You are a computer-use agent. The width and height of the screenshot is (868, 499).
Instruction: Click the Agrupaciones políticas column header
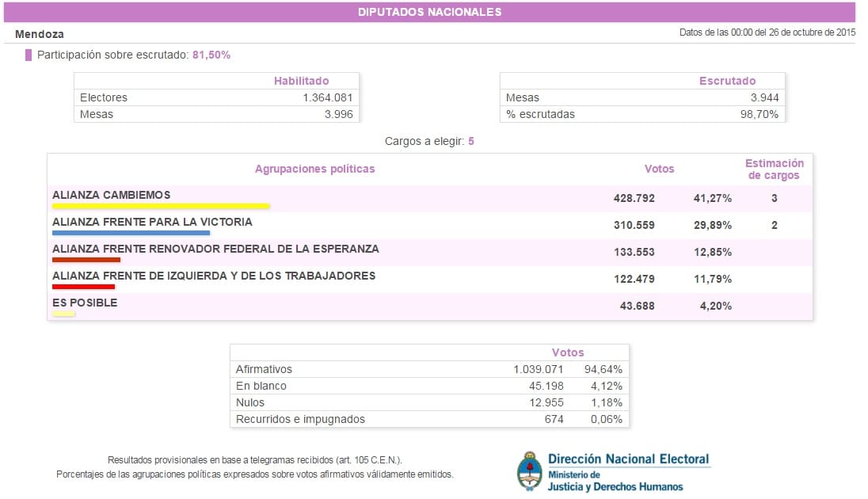click(314, 169)
